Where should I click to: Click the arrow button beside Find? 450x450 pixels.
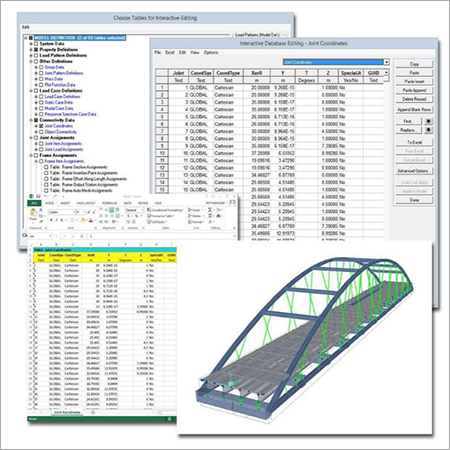429,121
